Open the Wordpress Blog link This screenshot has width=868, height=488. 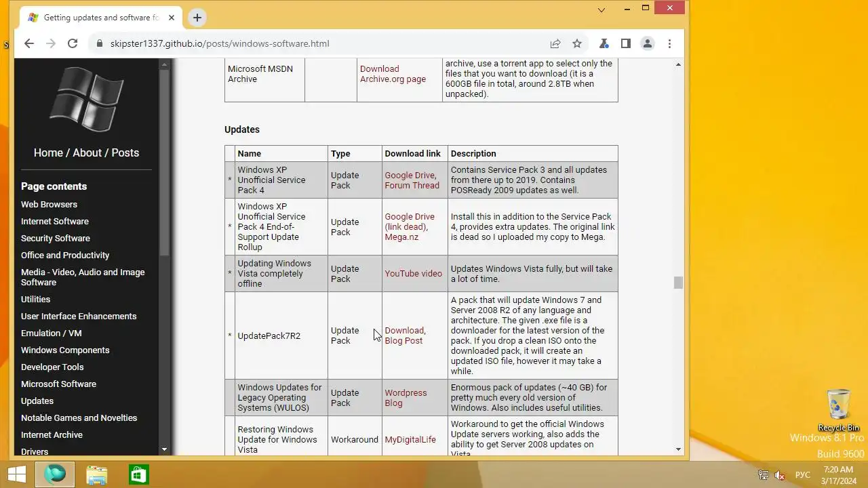coord(406,398)
